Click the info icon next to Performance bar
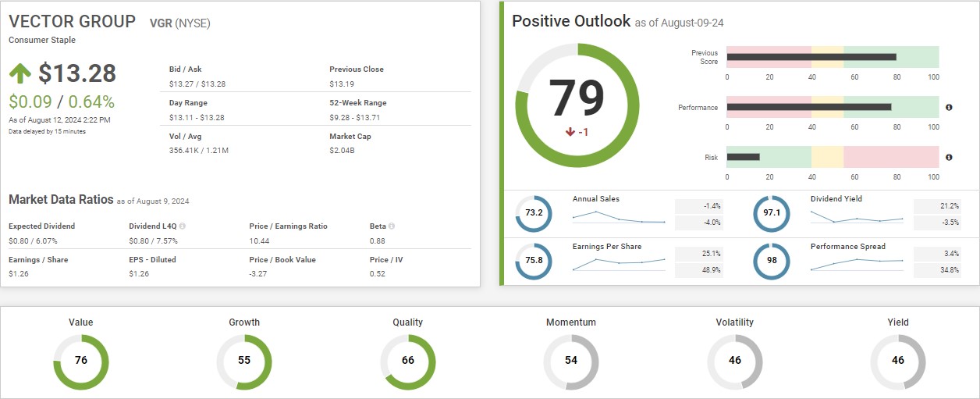Viewport: 980px width, 399px height. click(x=949, y=107)
